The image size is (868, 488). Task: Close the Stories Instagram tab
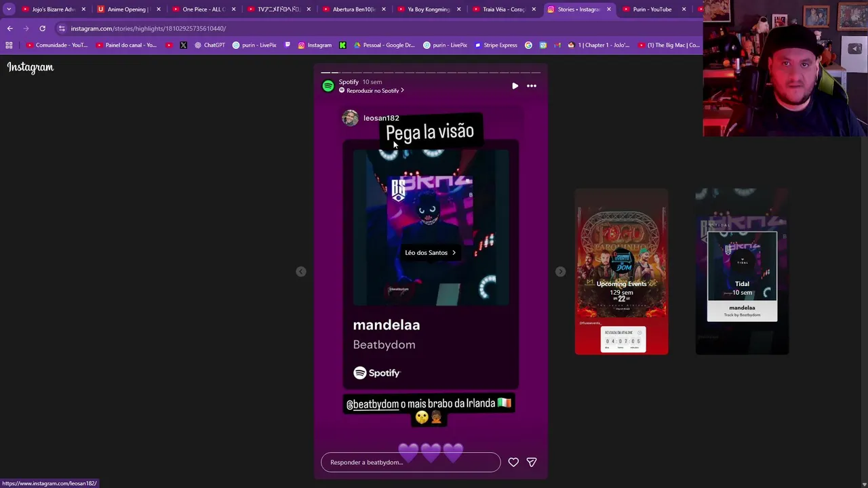pyautogui.click(x=608, y=9)
